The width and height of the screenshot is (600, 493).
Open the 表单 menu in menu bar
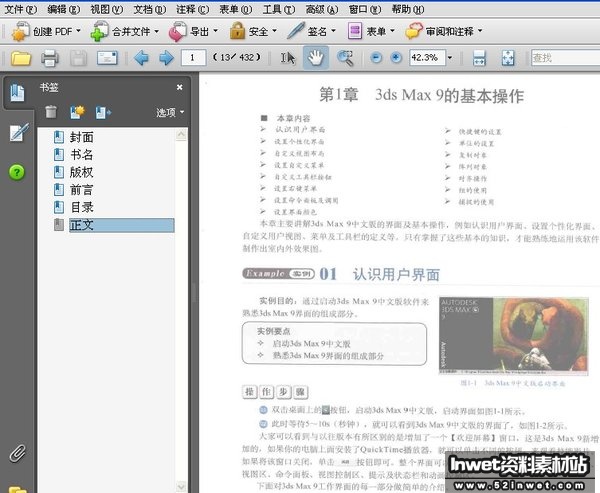[236, 9]
